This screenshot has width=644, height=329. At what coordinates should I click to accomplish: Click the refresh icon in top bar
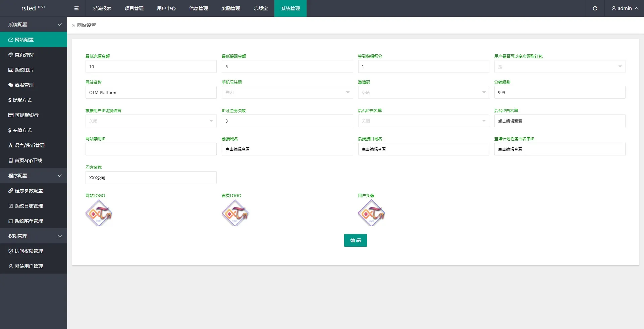tap(595, 8)
